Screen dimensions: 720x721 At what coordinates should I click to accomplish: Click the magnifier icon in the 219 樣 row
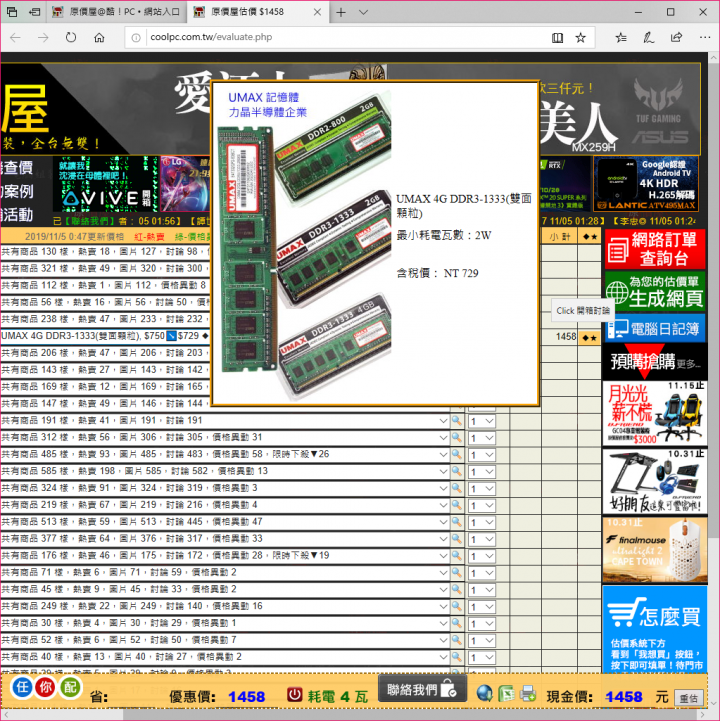[x=457, y=505]
